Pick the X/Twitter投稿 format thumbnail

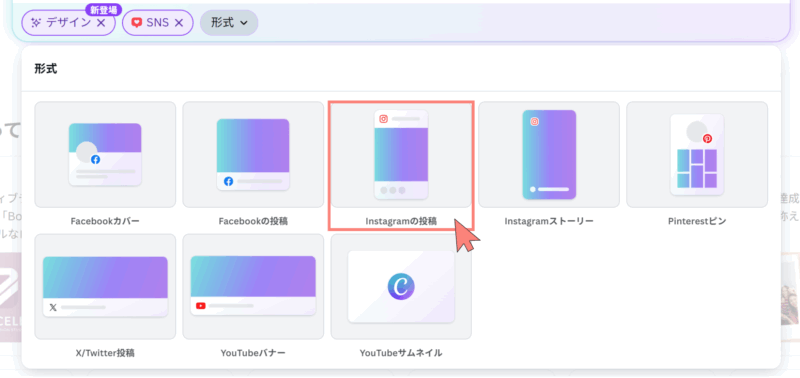coord(105,287)
